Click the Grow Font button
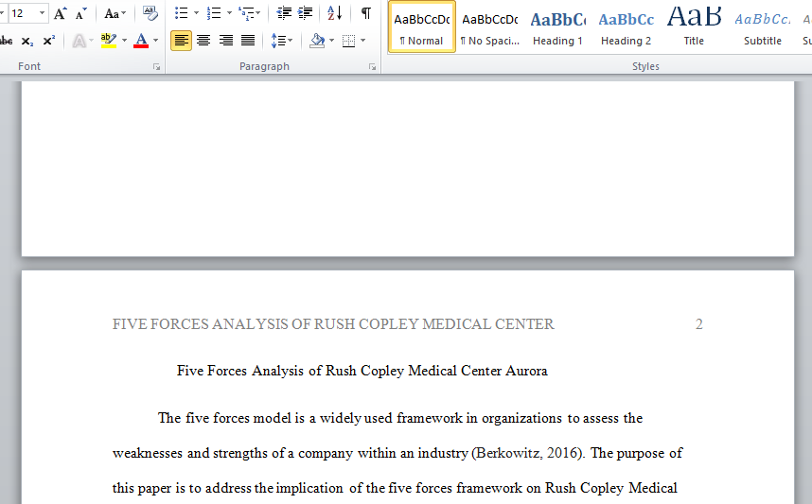This screenshot has height=504, width=812. click(x=60, y=13)
